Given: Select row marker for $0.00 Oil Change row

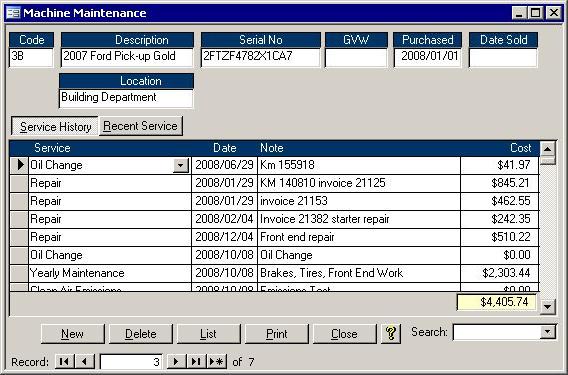Looking at the screenshot, I should pos(19,256).
